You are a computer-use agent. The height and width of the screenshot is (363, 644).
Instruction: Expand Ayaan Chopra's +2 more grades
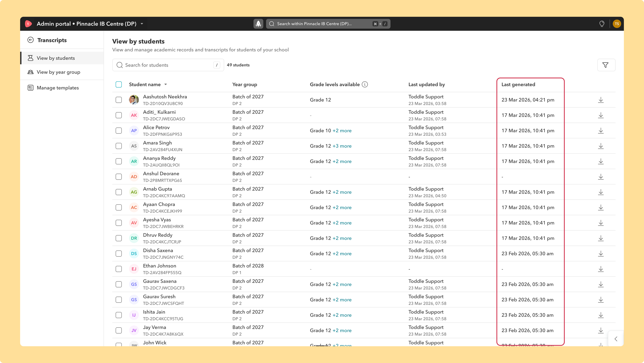click(342, 207)
